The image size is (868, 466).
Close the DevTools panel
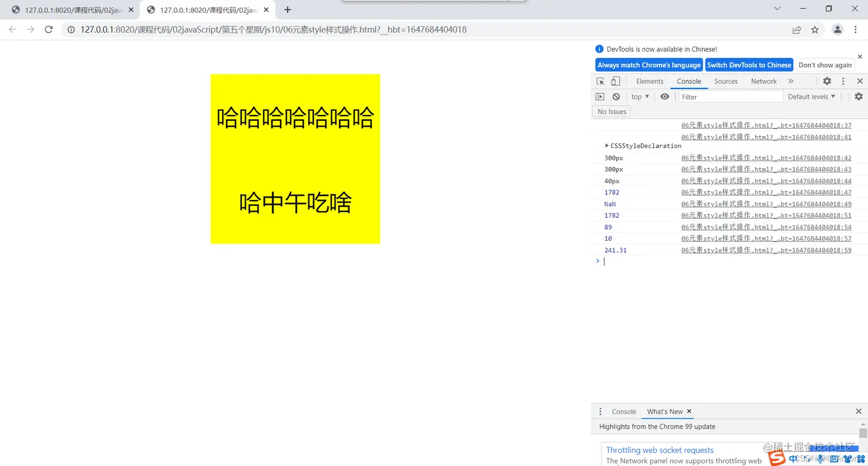click(x=859, y=81)
